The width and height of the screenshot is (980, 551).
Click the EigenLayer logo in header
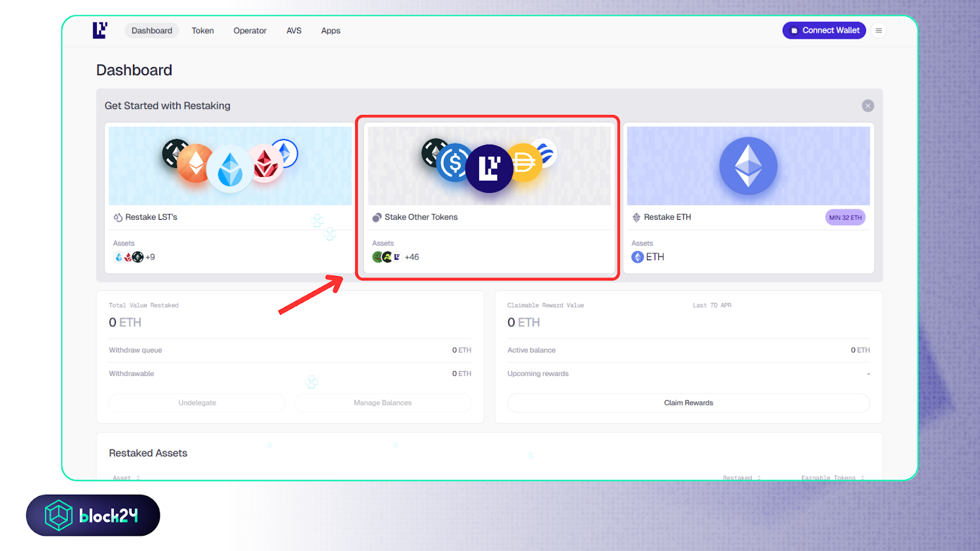click(x=100, y=30)
